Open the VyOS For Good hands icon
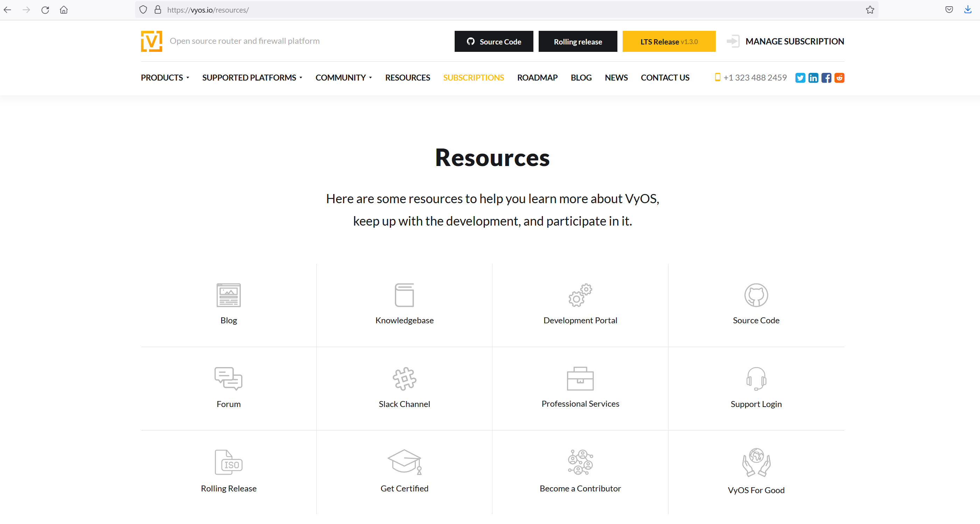980x524 pixels. [x=756, y=462]
